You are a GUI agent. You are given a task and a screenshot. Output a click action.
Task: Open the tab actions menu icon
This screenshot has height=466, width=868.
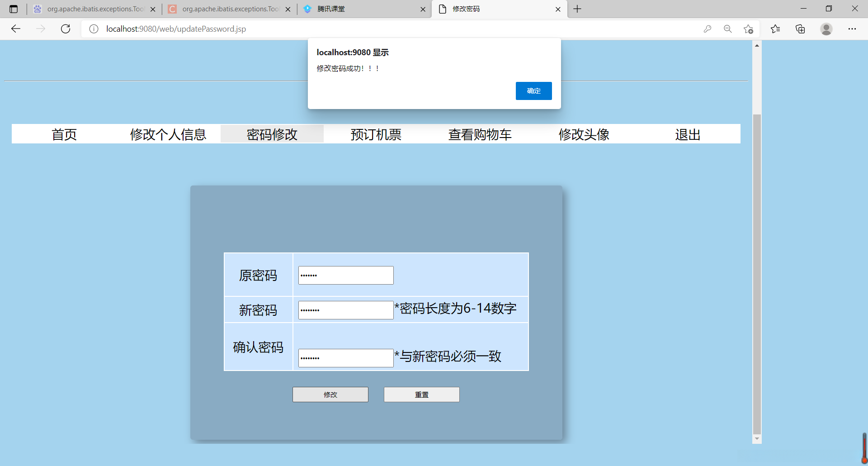[x=14, y=9]
